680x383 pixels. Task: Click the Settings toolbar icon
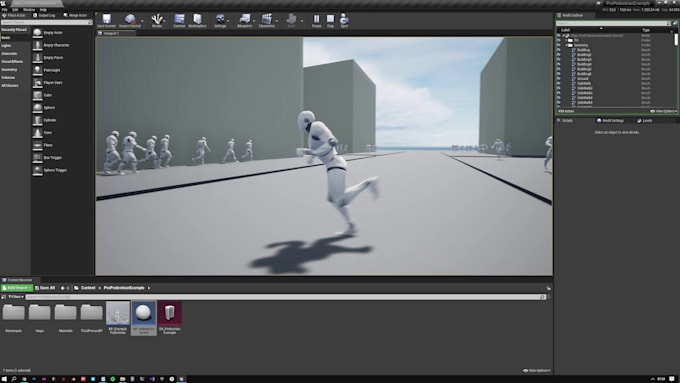[220, 19]
